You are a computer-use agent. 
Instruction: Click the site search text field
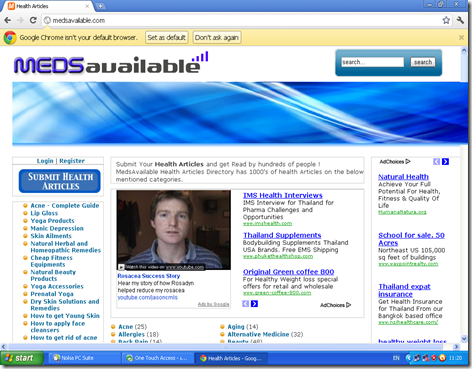click(x=372, y=62)
